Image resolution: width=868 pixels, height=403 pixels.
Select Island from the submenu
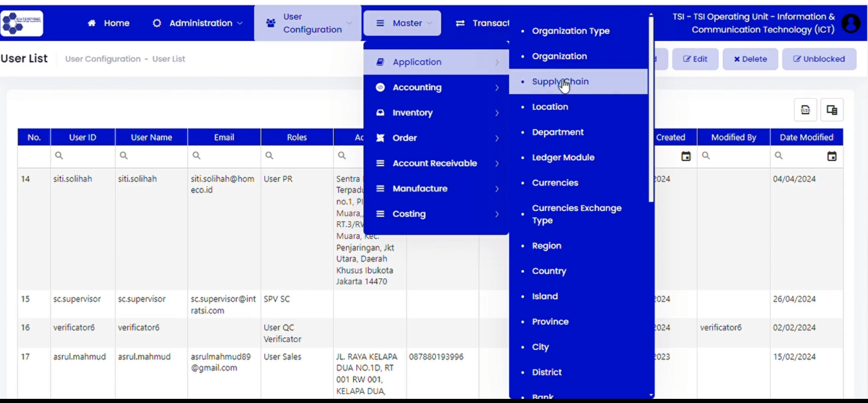click(545, 296)
